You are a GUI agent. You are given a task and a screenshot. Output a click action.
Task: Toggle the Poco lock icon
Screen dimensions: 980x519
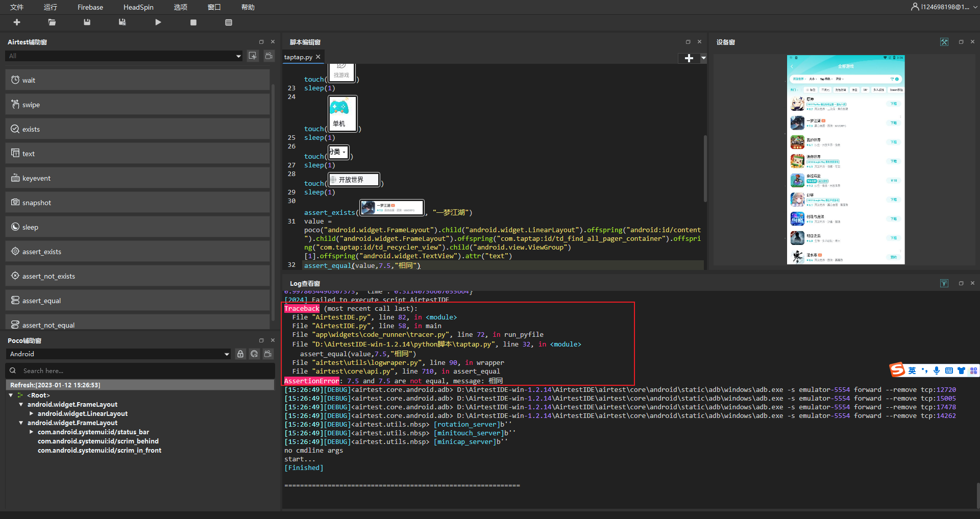pyautogui.click(x=240, y=354)
